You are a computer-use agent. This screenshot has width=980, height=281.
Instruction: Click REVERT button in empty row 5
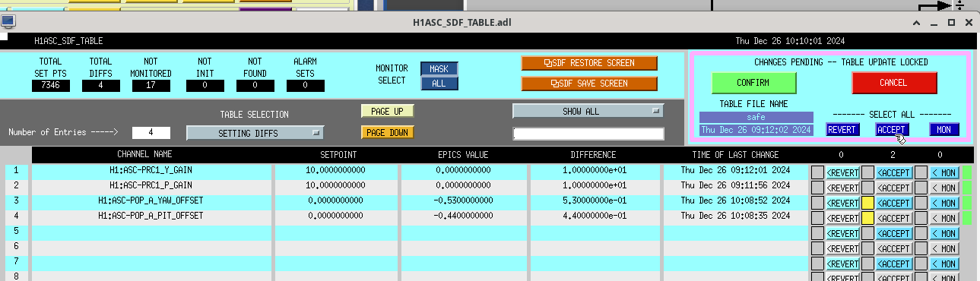pyautogui.click(x=842, y=233)
